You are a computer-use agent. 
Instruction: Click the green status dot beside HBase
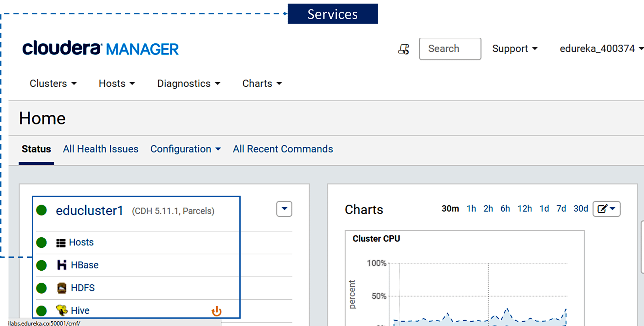coord(42,265)
